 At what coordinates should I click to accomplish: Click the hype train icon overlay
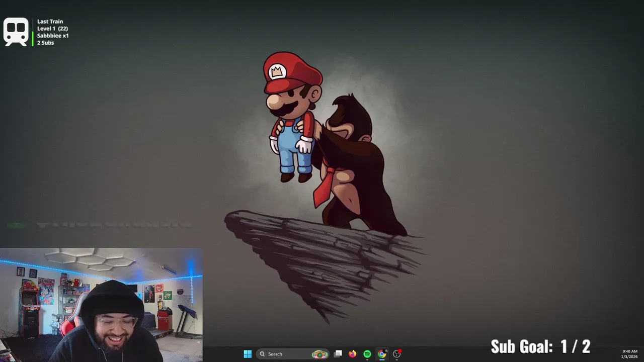[x=16, y=32]
